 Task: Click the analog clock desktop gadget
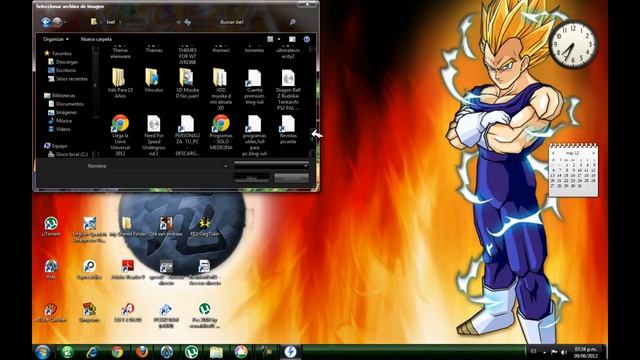click(573, 44)
